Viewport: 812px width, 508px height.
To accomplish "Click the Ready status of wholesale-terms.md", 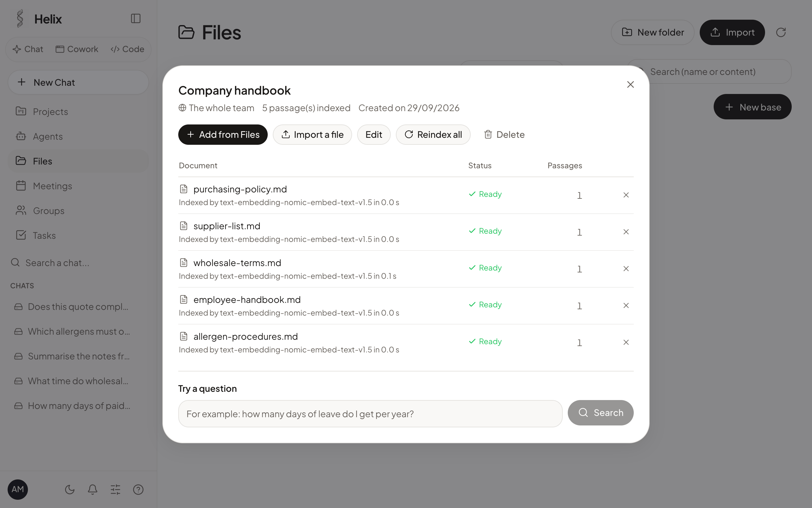I will pyautogui.click(x=485, y=268).
